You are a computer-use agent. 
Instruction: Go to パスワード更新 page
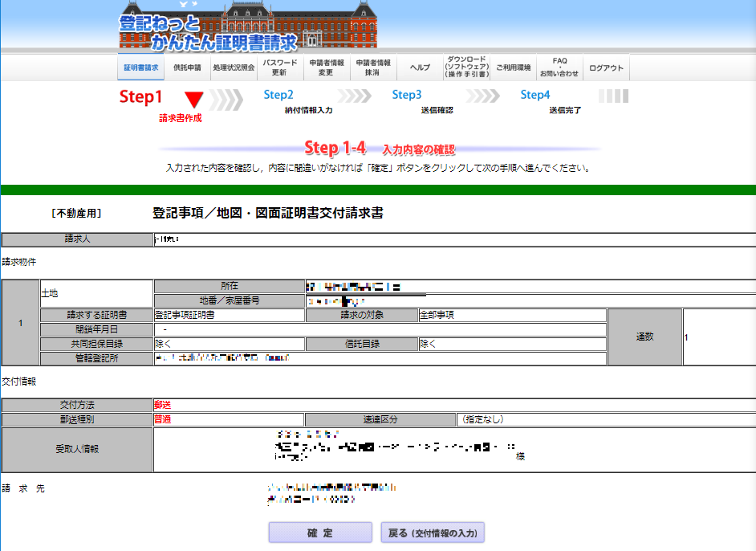pyautogui.click(x=279, y=67)
